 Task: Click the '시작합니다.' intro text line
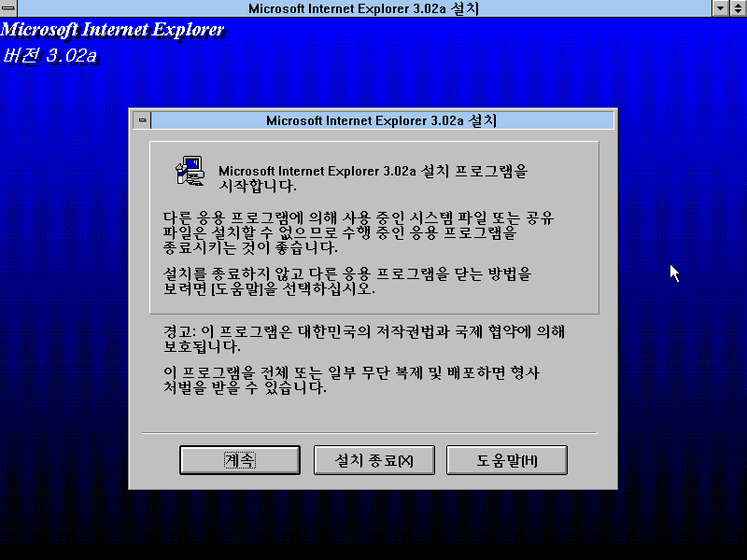[258, 186]
